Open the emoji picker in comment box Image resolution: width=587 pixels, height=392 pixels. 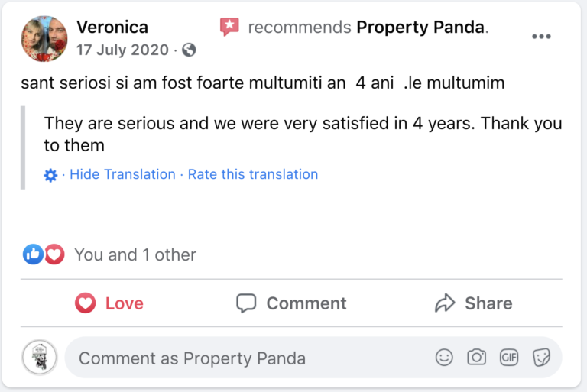pos(443,358)
